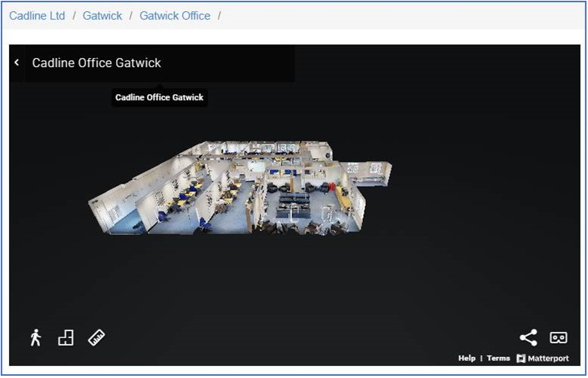Open the Help link
Image resolution: width=588 pixels, height=378 pixels.
pyautogui.click(x=467, y=358)
